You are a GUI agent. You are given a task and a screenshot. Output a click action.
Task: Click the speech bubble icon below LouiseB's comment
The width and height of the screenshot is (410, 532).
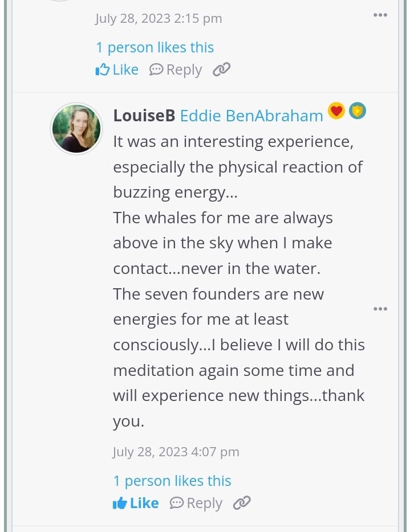point(177,503)
